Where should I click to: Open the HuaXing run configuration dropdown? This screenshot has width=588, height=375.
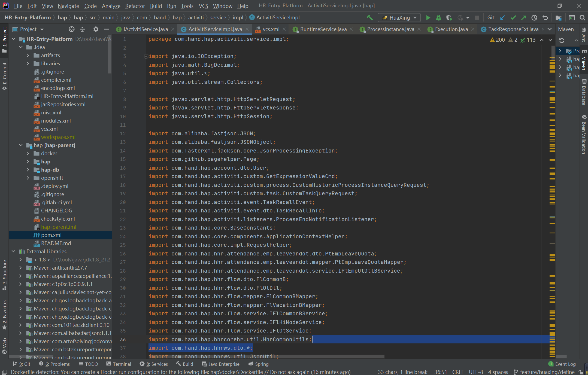(399, 18)
